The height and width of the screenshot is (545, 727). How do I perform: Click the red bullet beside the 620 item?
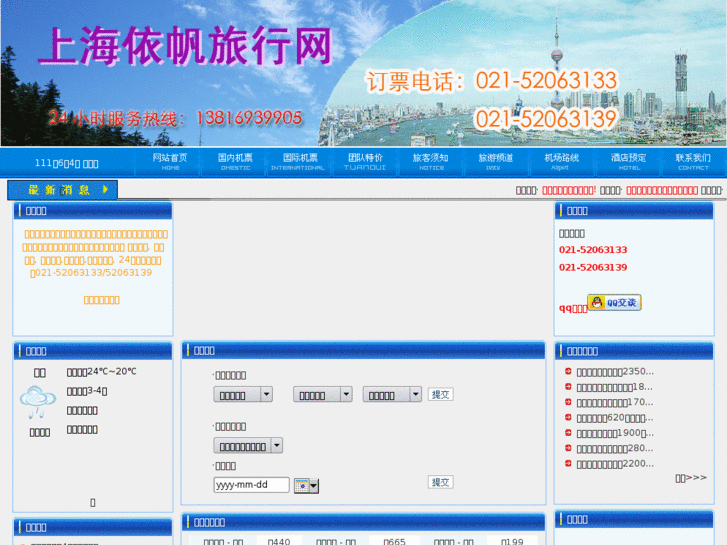click(x=568, y=417)
